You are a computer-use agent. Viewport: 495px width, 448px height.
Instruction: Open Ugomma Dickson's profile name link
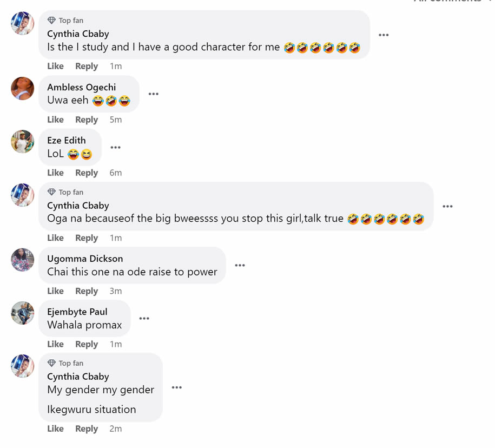(85, 259)
